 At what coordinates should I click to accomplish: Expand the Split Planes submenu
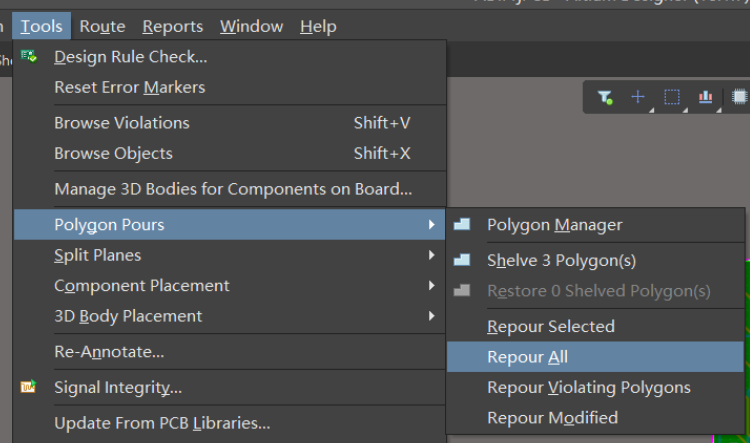[x=230, y=255]
